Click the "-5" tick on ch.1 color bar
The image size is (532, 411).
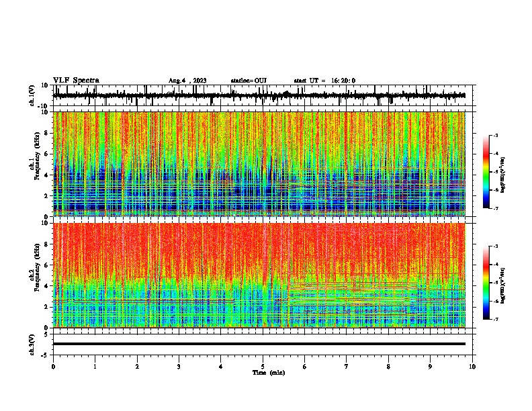(495, 172)
